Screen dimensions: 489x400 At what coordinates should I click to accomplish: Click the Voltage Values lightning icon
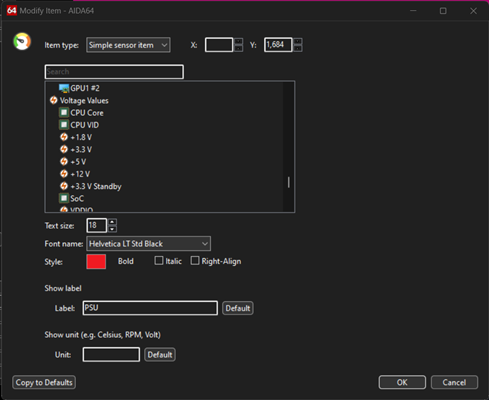[x=53, y=100]
